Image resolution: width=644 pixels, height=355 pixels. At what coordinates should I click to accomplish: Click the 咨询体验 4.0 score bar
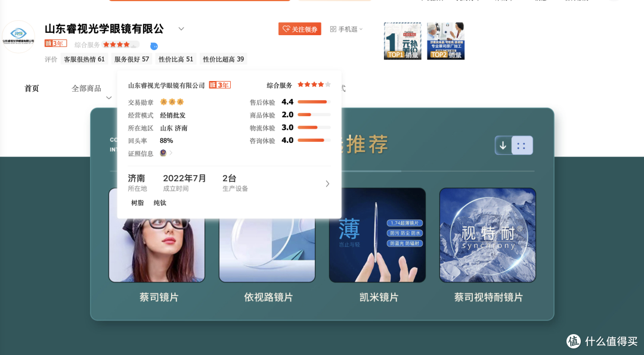coord(314,140)
